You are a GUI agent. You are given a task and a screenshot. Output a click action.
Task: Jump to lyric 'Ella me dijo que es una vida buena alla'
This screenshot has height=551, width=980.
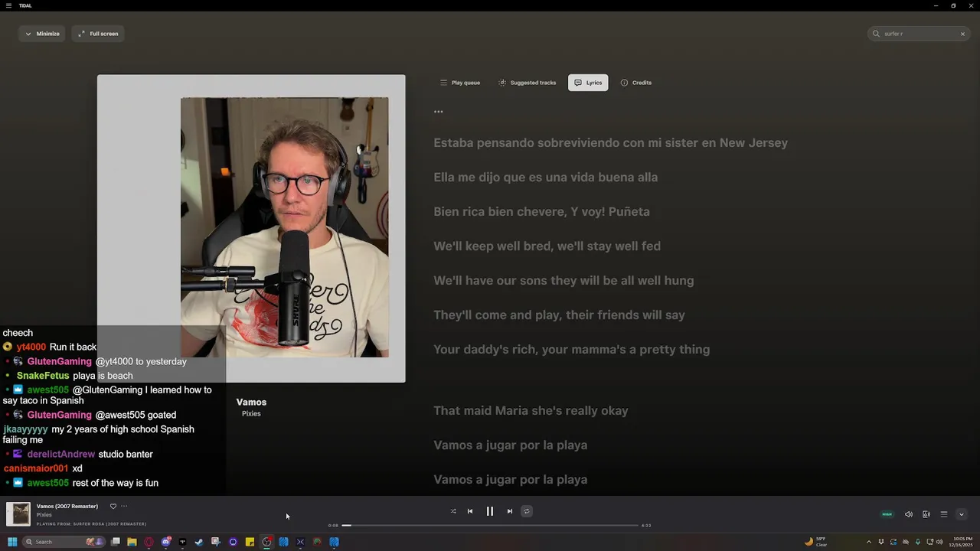point(546,178)
